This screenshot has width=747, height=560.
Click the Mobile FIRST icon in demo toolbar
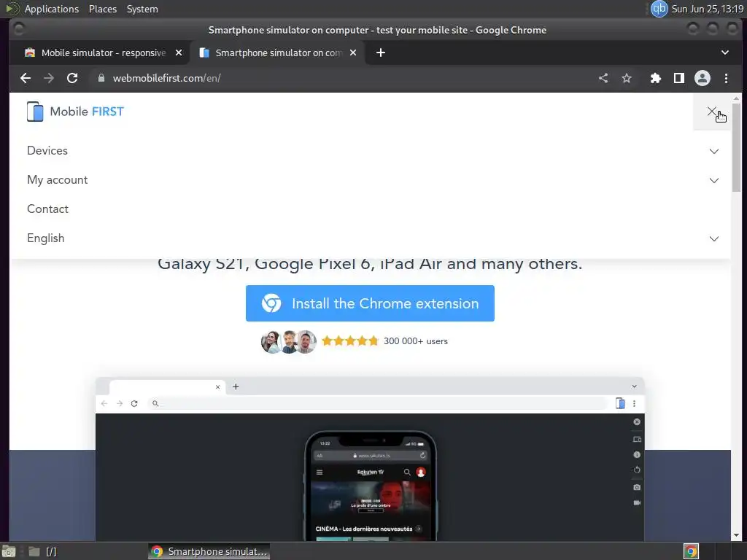(x=620, y=403)
